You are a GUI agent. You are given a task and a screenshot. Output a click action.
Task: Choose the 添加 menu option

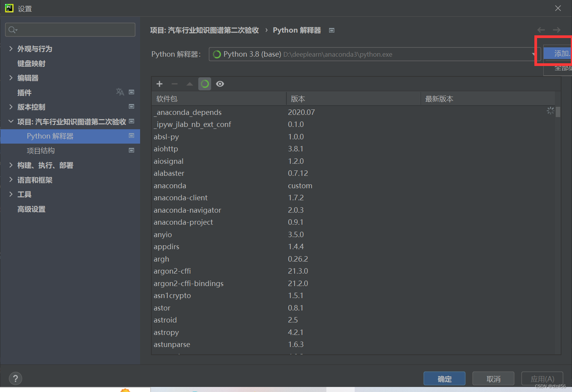click(558, 53)
